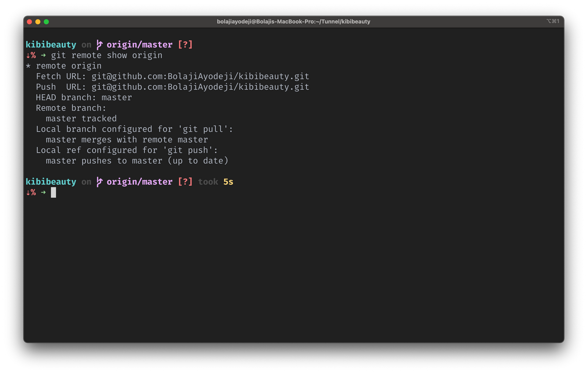Click the window title showing bolajiayodeji@Bolajis-MacBook-Pro

pos(294,21)
